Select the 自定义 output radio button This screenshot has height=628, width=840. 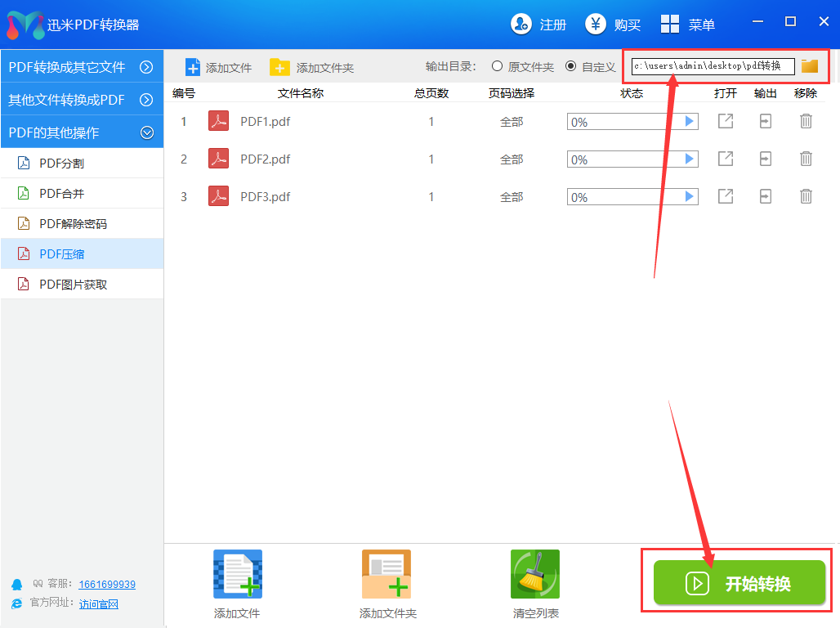571,66
